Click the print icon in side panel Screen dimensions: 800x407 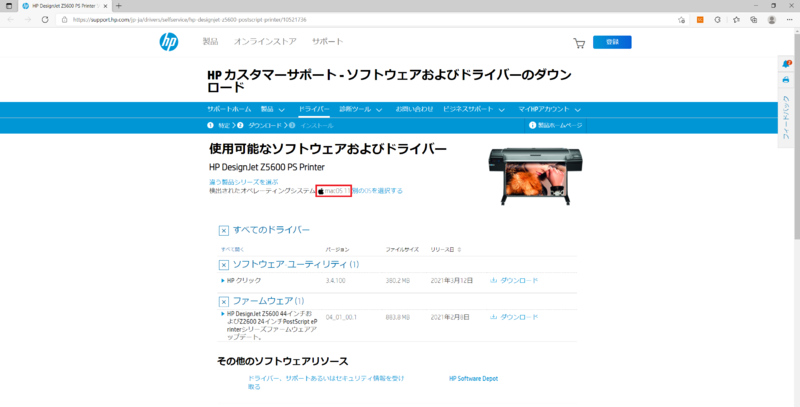[x=786, y=80]
